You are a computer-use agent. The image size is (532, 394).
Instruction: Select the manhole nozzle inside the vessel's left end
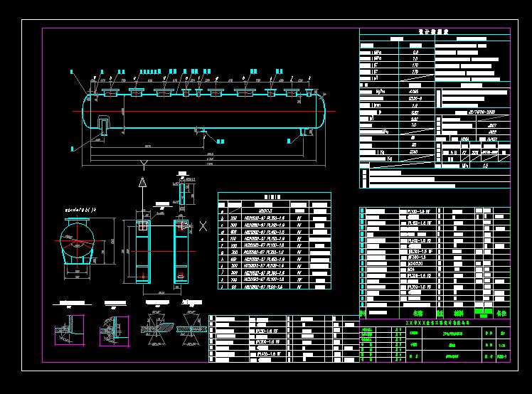[x=103, y=126]
